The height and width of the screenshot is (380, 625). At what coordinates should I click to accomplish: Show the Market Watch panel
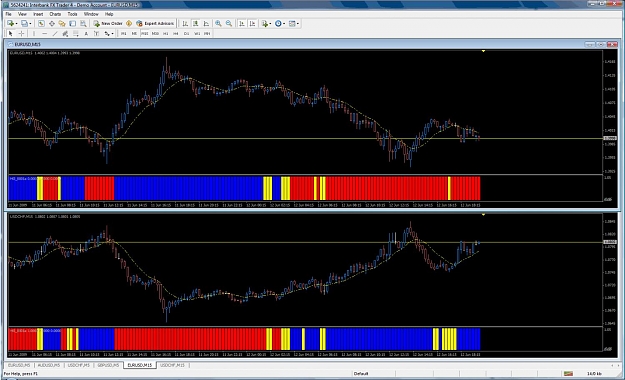pos(41,24)
